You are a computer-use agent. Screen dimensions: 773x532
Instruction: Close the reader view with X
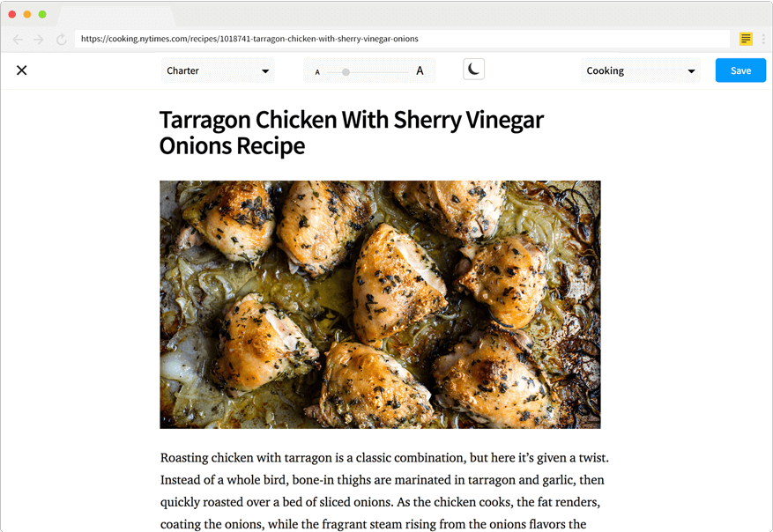coord(22,70)
